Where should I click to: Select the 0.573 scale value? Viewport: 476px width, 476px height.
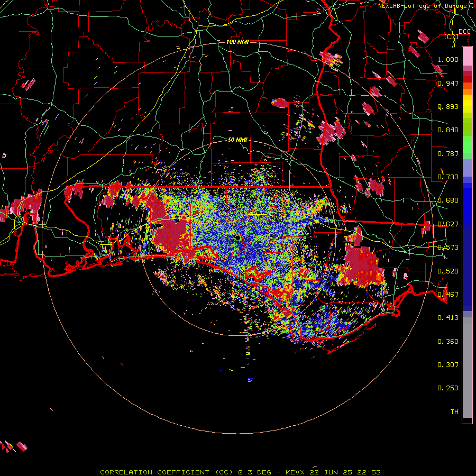448,247
